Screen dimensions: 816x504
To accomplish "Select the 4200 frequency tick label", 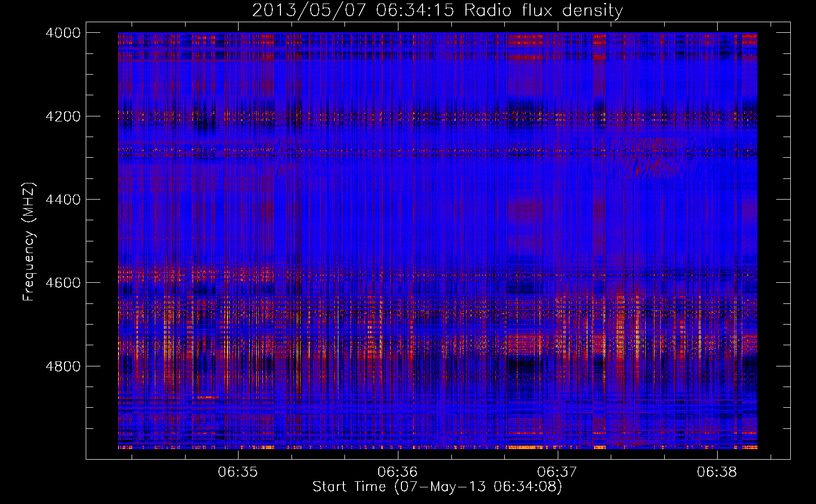I will (x=63, y=116).
